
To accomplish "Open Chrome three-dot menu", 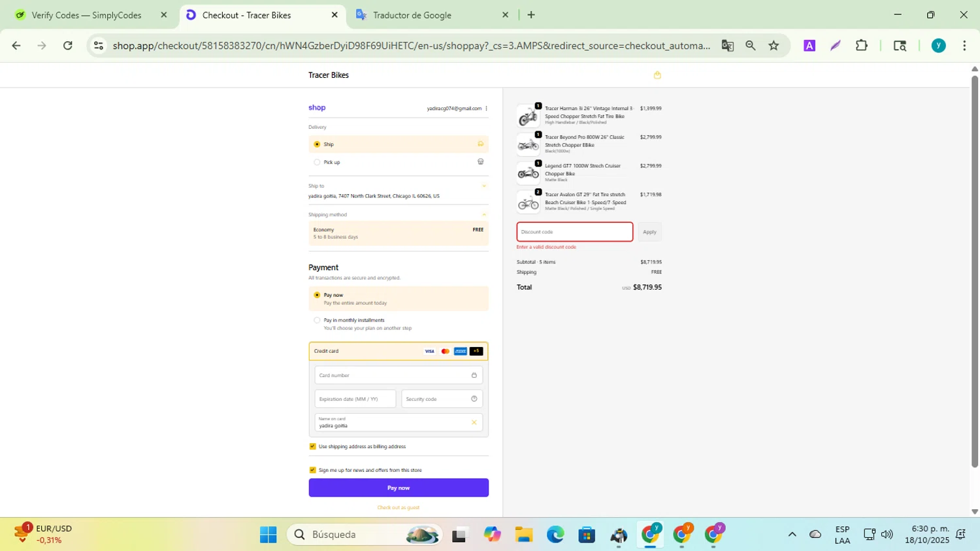I will point(964,45).
